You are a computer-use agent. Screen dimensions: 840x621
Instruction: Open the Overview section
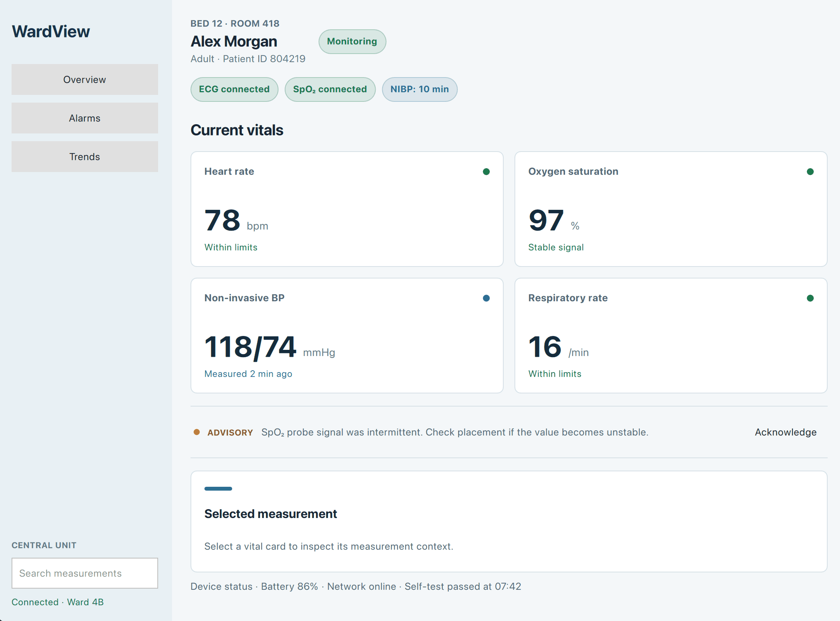[85, 79]
